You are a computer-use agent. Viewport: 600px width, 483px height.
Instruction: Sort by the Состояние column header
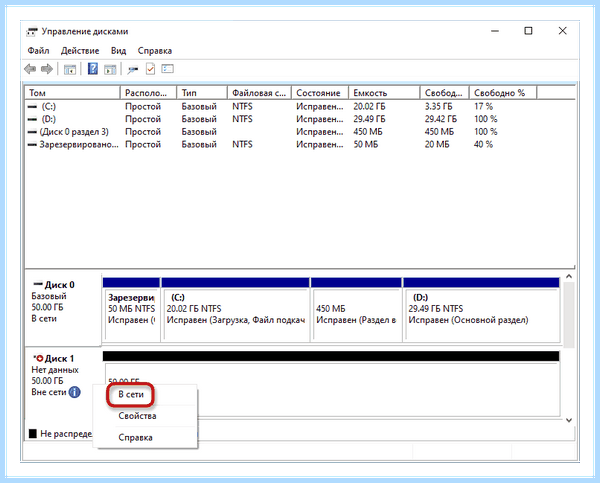pyautogui.click(x=320, y=93)
